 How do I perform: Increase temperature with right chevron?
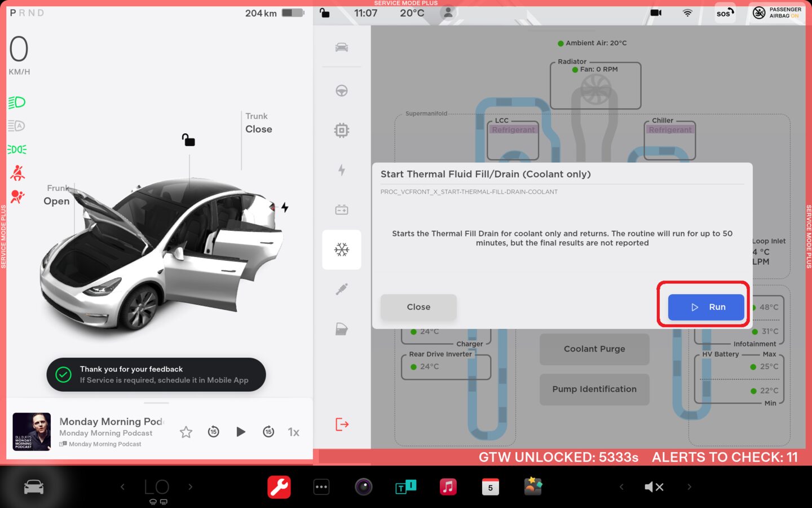coord(191,487)
